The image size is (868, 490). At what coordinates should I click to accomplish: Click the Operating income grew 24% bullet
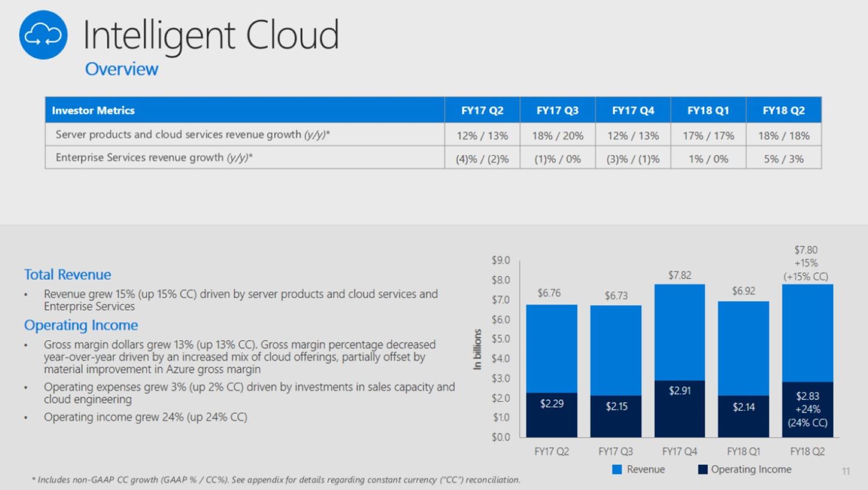pos(146,417)
